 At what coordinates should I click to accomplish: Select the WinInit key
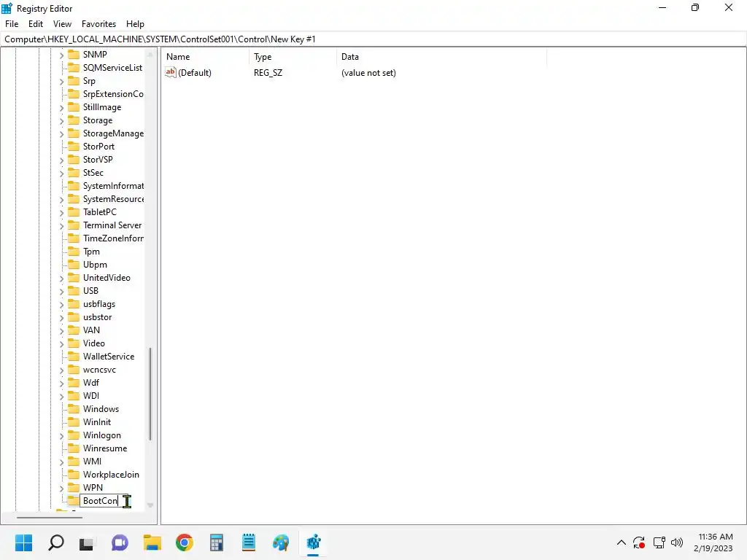[97, 422]
